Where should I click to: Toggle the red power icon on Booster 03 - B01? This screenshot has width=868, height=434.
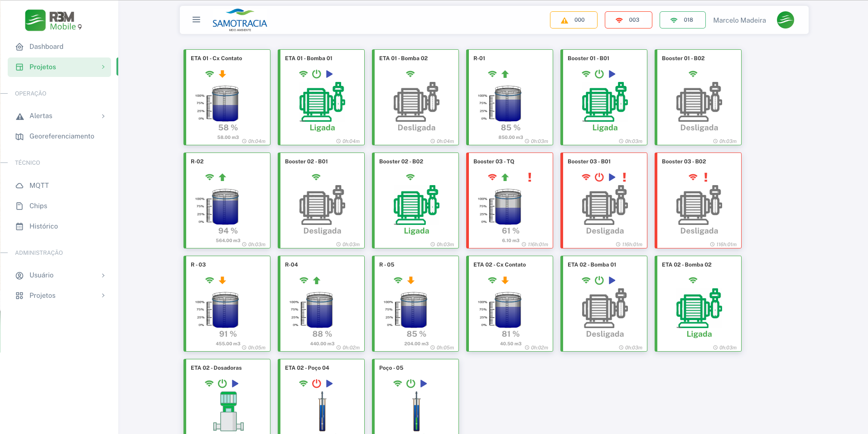coord(599,177)
